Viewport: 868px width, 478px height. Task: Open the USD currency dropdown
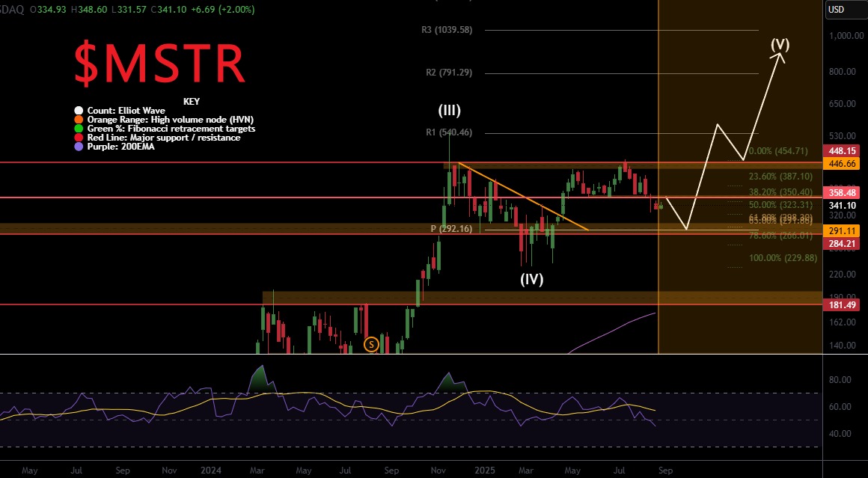[836, 10]
